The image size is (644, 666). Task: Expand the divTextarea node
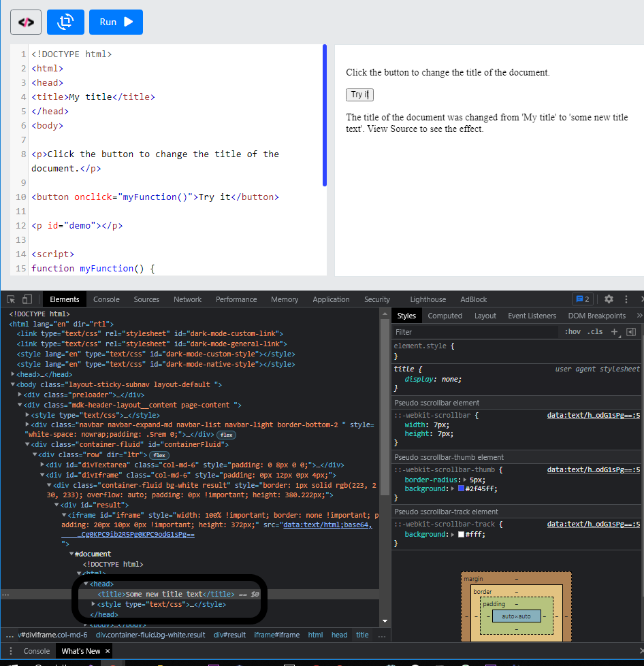coord(42,465)
